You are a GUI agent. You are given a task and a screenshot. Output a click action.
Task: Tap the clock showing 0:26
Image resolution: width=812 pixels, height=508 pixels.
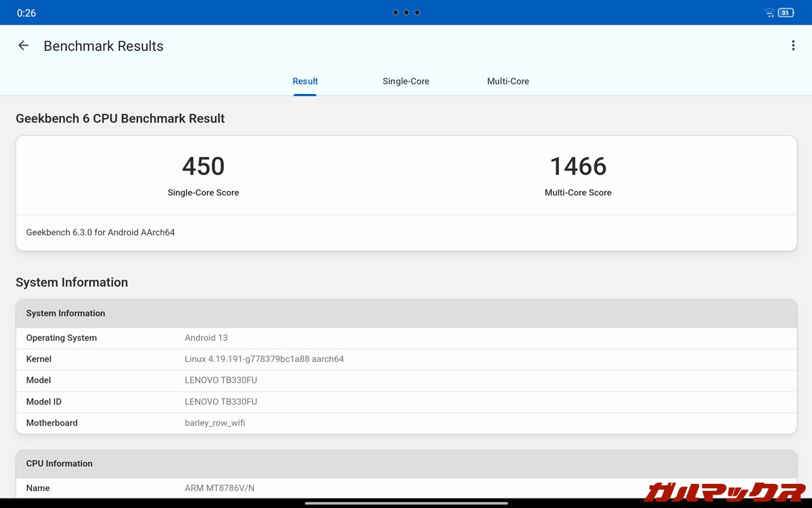pos(26,12)
